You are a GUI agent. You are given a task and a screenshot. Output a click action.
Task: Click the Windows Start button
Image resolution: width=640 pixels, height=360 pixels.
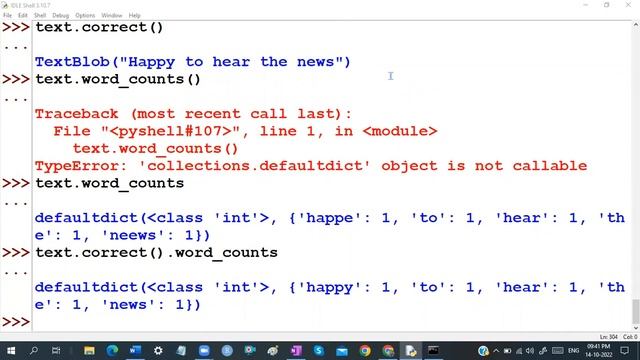click(x=11, y=351)
